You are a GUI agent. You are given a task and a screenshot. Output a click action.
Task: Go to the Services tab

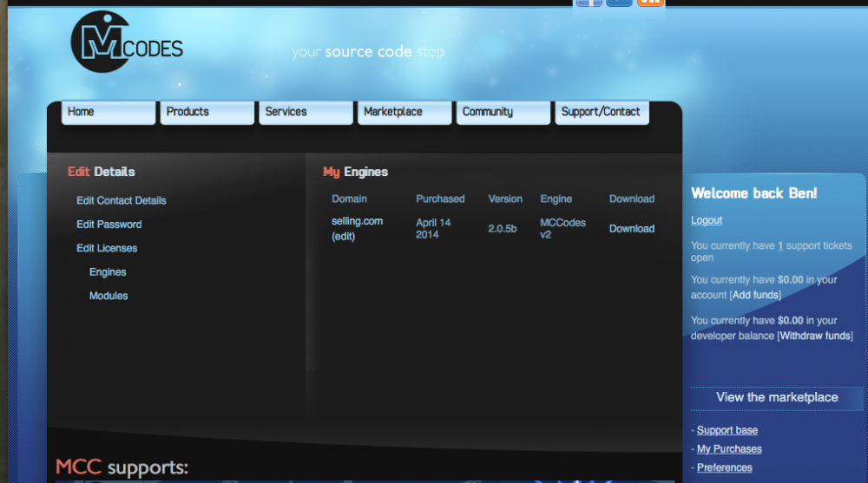(x=306, y=113)
